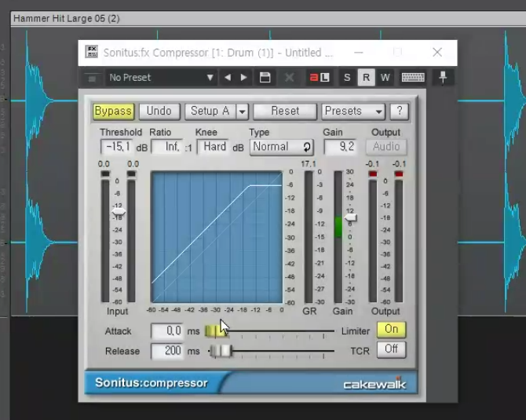Screen dimensions: 526x420
Task: Save the preset with the floppy disk icon
Action: point(265,78)
